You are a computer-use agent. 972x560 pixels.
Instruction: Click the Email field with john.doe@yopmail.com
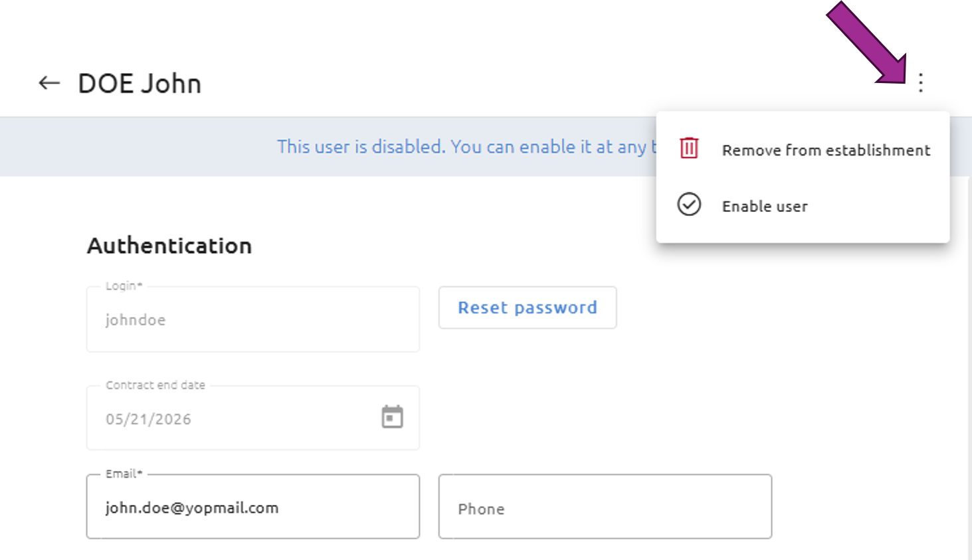point(253,507)
